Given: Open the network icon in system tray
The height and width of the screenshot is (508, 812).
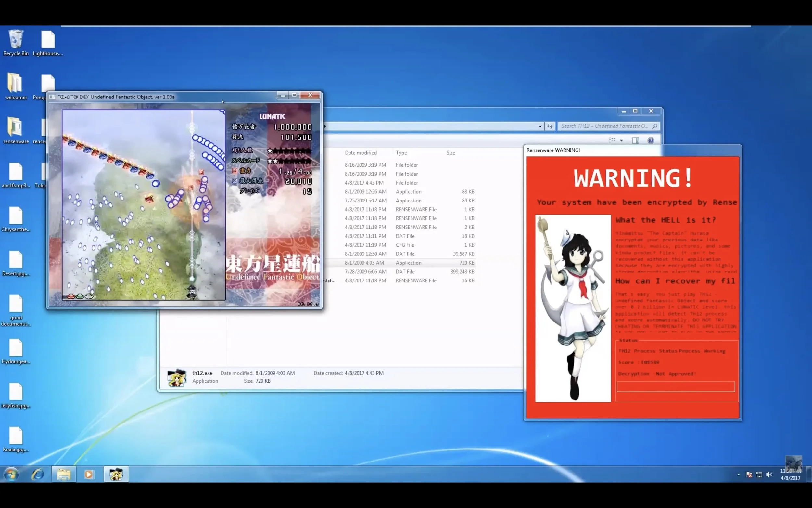Looking at the screenshot, I should pos(759,475).
